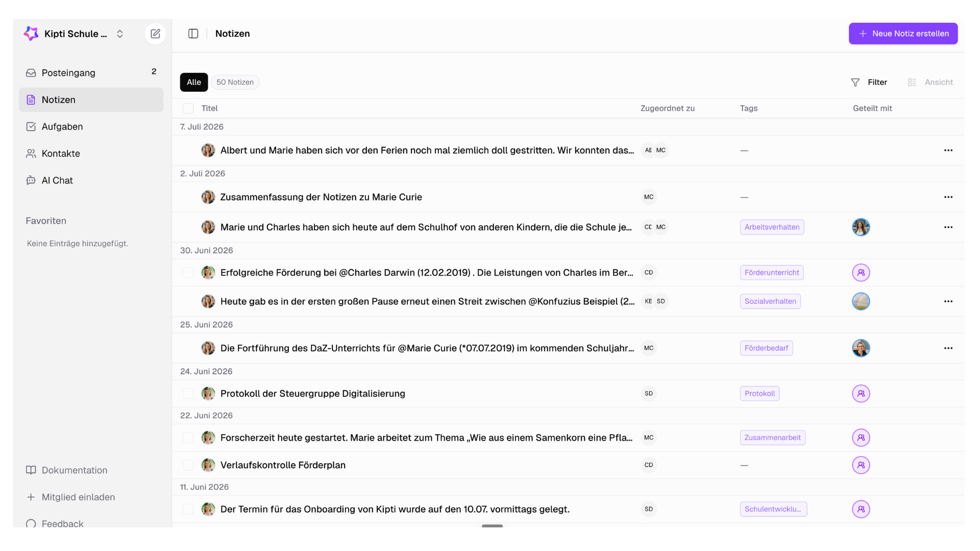Viewport: 980px width, 551px height.
Task: Click shared user avatar on DaZ-Unterricht row
Action: click(x=861, y=348)
